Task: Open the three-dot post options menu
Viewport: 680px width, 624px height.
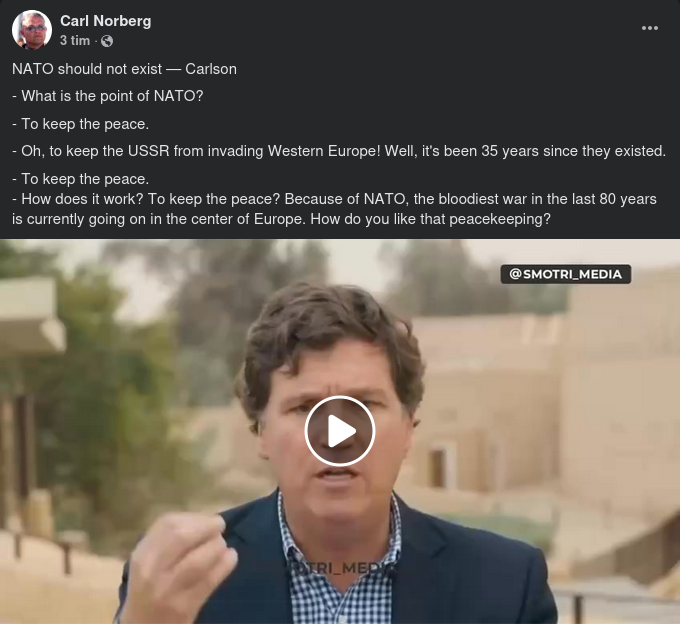Action: (650, 28)
